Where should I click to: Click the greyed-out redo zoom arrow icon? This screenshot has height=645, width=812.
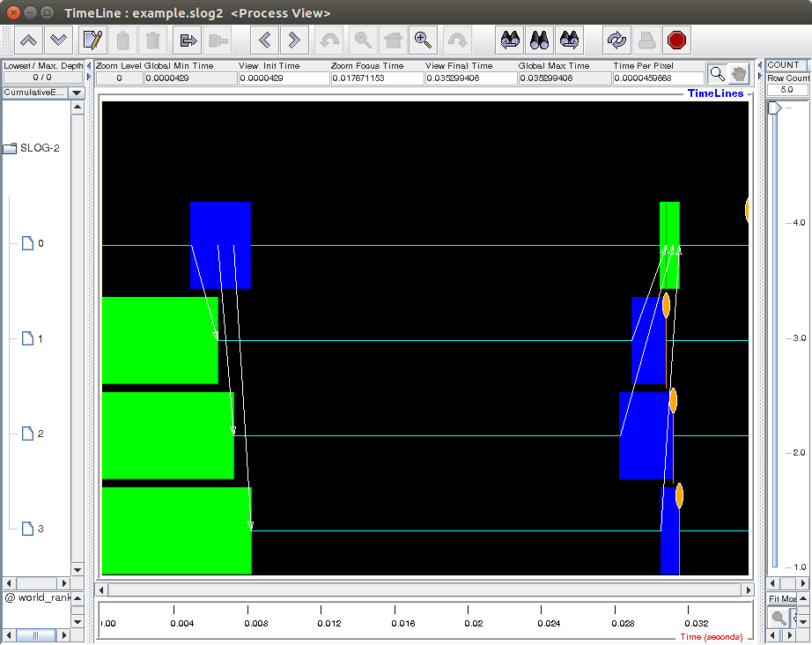458,41
